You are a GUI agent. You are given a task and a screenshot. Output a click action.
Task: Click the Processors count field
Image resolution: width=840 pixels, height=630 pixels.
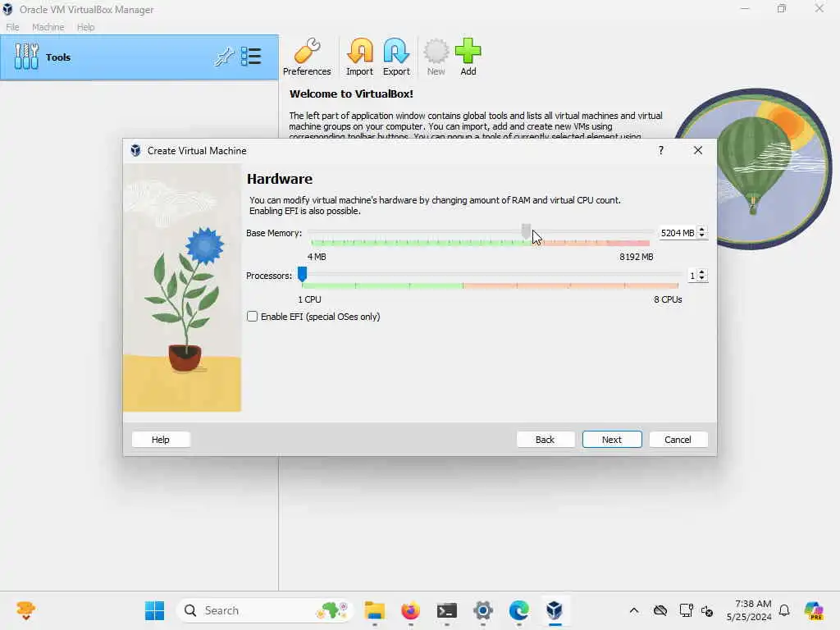692,276
